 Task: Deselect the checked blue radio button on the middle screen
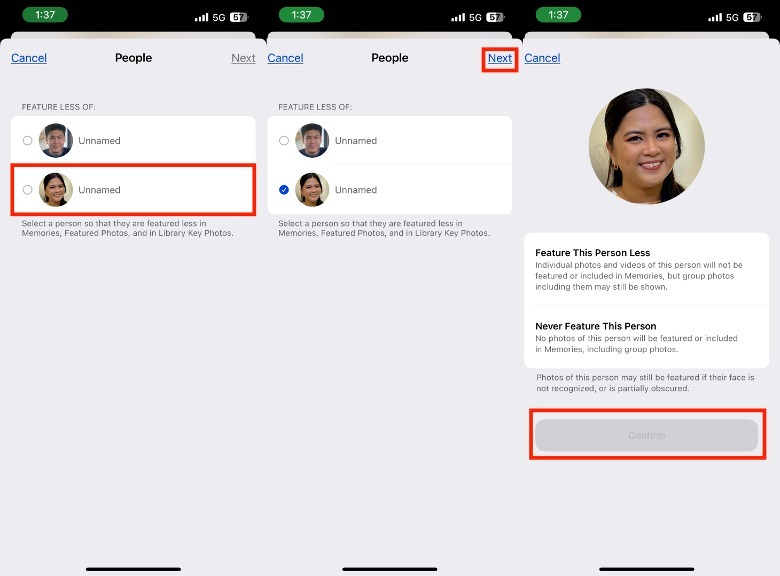point(284,190)
